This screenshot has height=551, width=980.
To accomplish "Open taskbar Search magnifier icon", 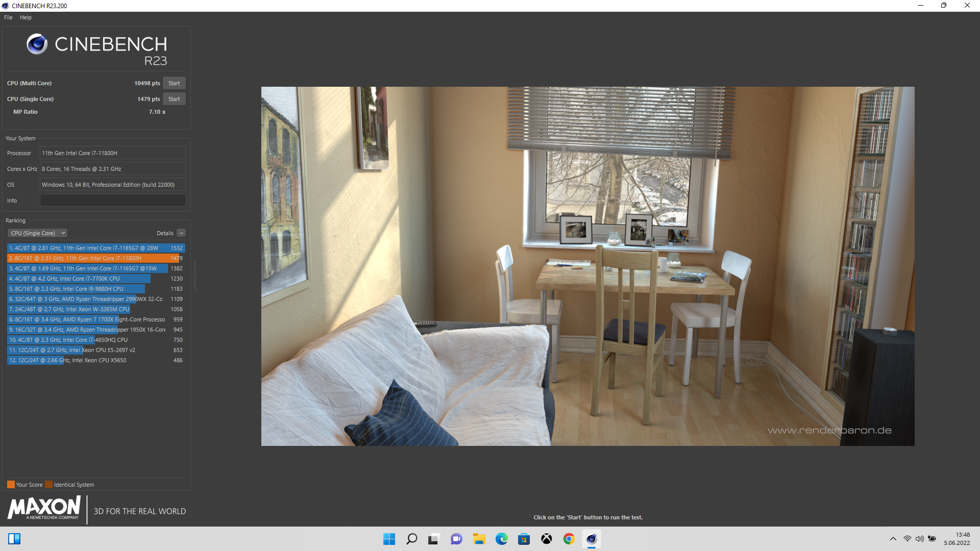I will tap(411, 539).
